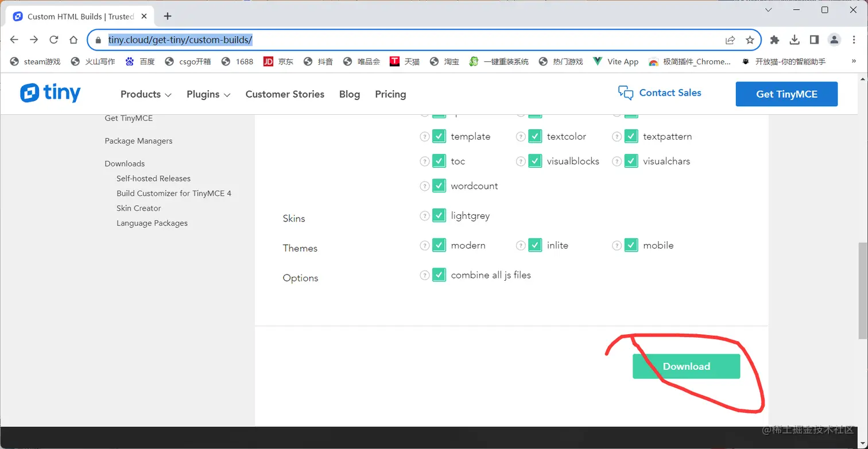Screen dimensions: 868x449
Task: Show hidden bookmarks overflow list
Action: (854, 61)
